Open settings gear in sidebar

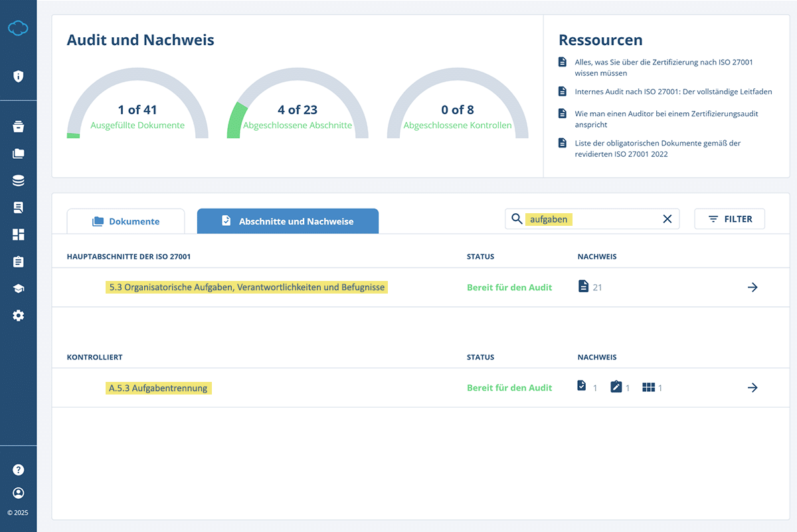18,316
